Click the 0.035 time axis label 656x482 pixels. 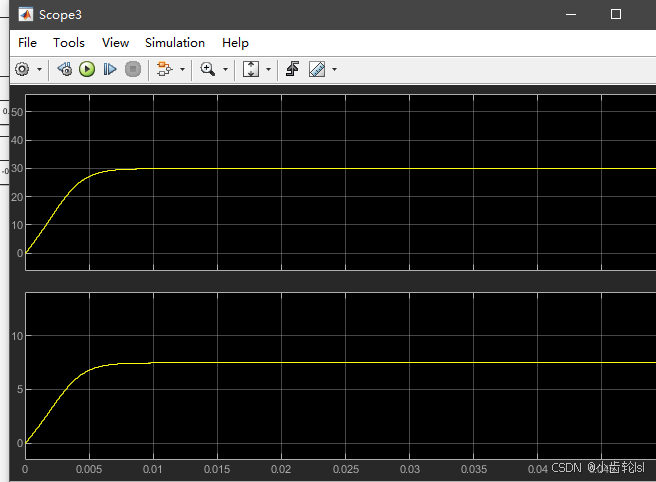coord(474,469)
